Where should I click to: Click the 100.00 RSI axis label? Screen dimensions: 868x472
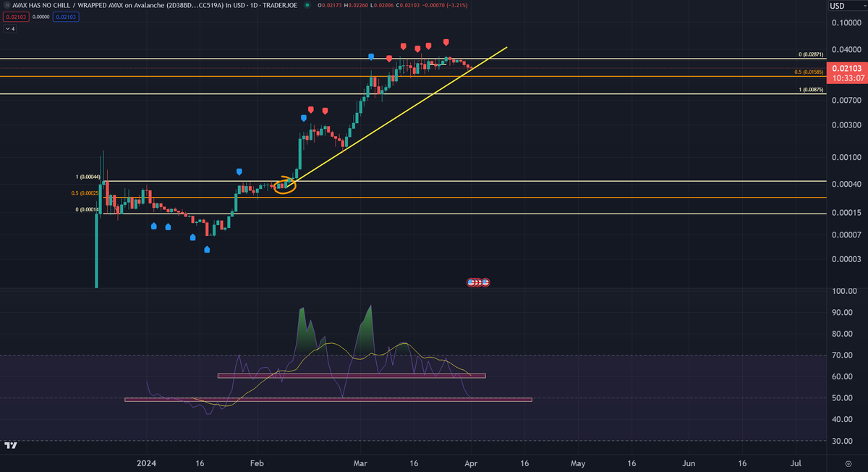[844, 291]
